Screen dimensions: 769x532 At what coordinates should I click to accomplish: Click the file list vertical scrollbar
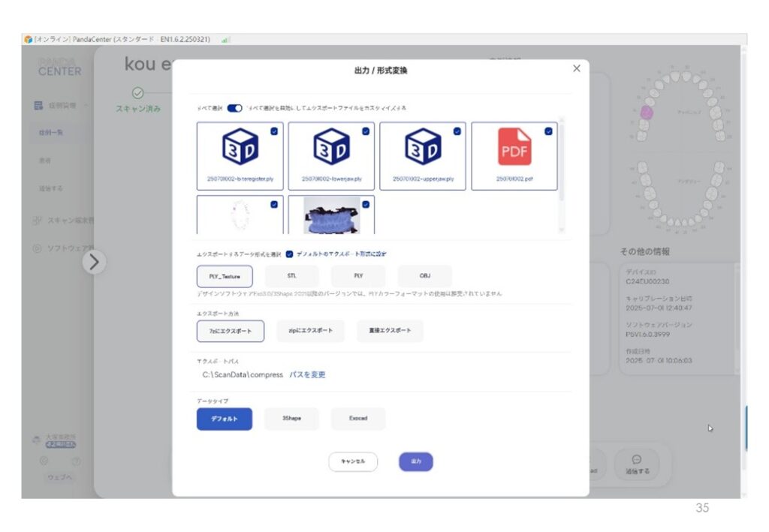coord(562,165)
